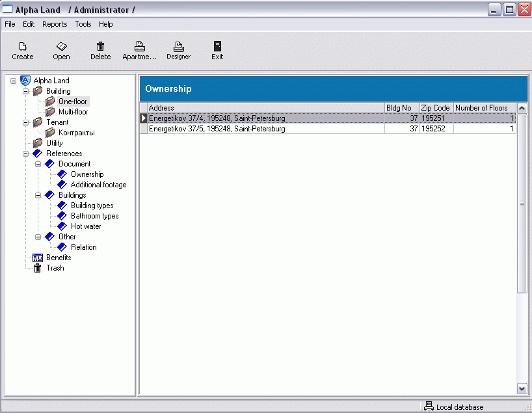Collapse the Document node

pos(38,163)
